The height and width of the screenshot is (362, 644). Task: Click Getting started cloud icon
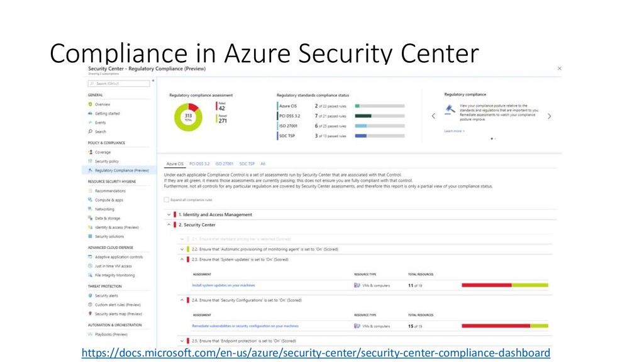[91, 113]
